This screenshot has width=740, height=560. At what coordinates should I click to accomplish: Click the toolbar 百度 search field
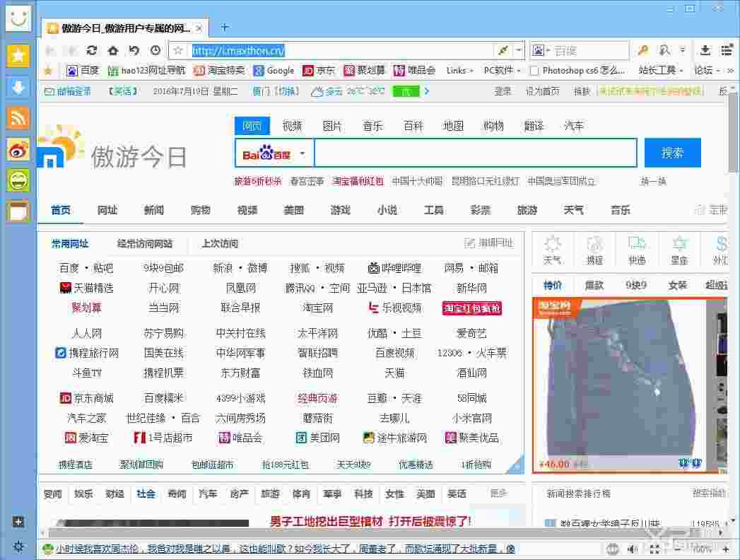pos(590,50)
